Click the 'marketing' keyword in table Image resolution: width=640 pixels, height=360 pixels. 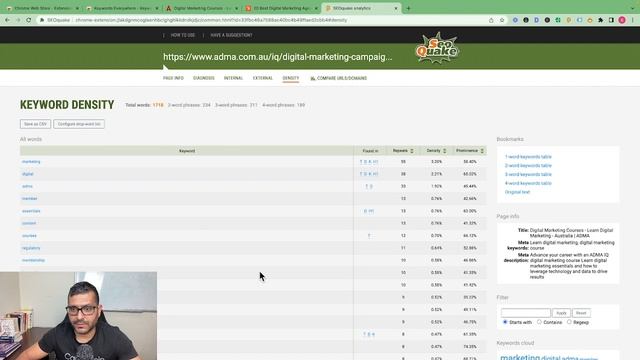click(31, 162)
